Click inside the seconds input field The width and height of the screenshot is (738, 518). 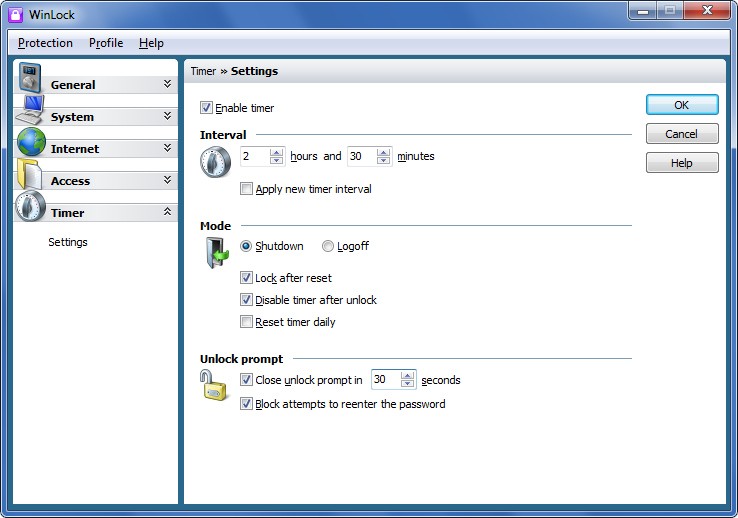click(386, 380)
